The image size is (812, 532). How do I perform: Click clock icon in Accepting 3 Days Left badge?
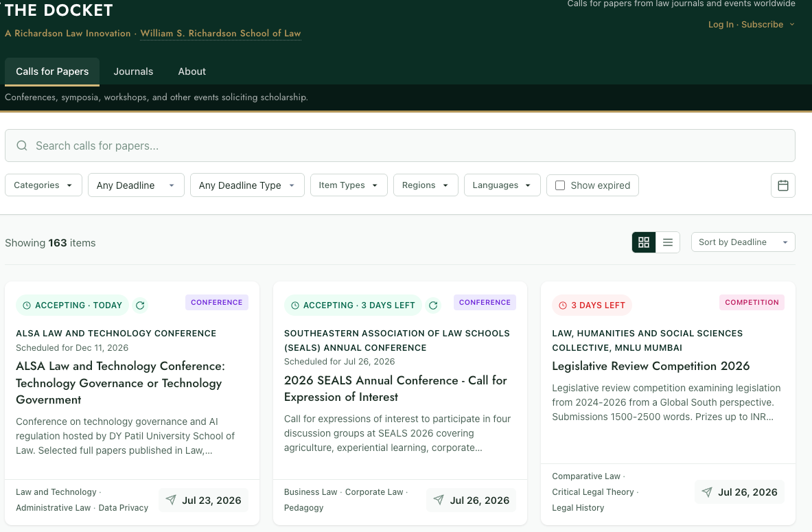pos(295,305)
